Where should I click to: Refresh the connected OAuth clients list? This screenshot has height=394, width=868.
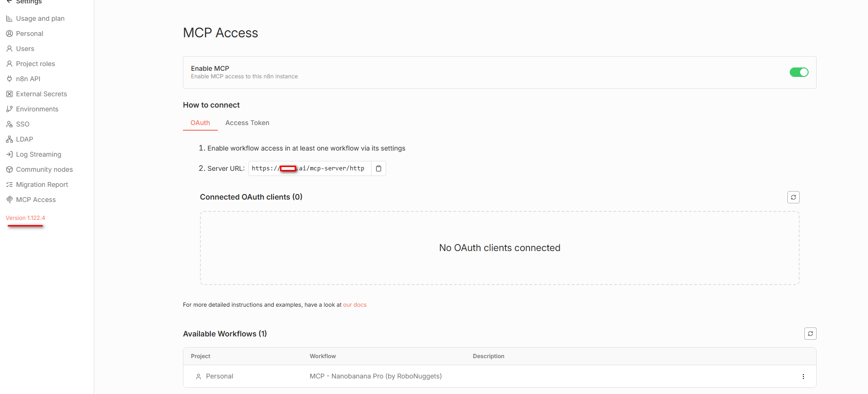(x=793, y=197)
